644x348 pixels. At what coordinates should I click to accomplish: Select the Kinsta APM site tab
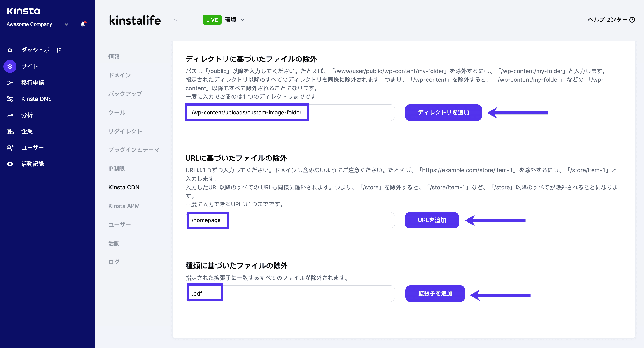124,206
